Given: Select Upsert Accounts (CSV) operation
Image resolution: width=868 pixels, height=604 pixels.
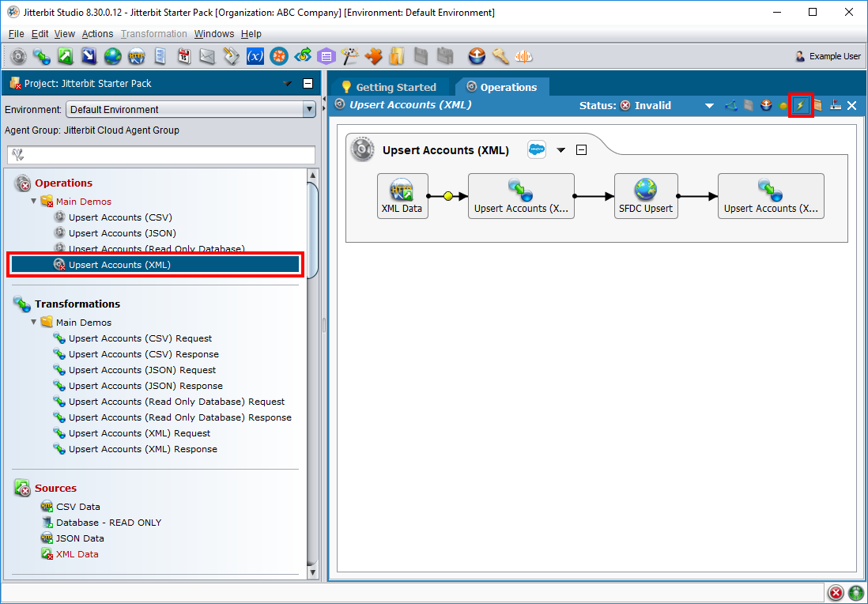Looking at the screenshot, I should tap(120, 217).
